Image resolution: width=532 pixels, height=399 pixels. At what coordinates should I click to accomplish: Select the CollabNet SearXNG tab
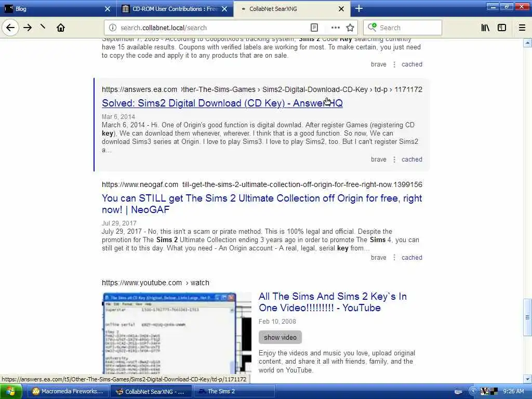coord(292,9)
